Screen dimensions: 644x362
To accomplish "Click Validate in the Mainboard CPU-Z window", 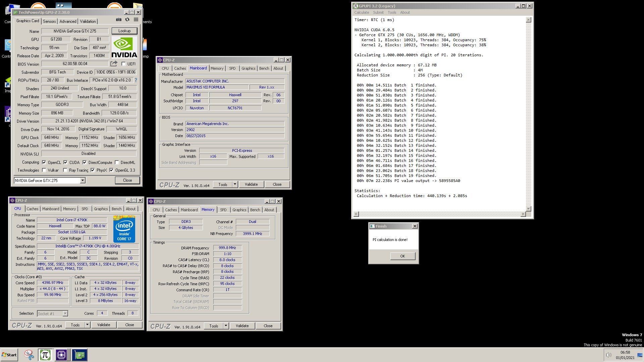I will (251, 184).
